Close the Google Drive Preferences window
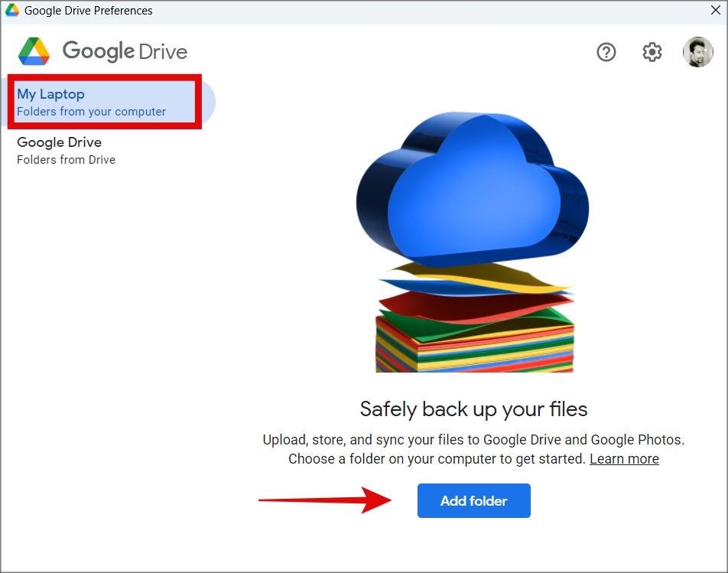Image resolution: width=728 pixels, height=573 pixels. [x=716, y=10]
